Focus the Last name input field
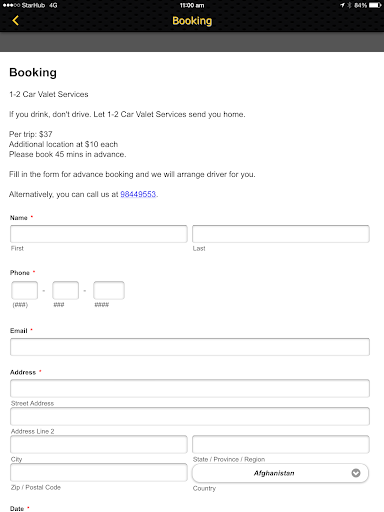Image resolution: width=384 pixels, height=512 pixels. coord(281,234)
